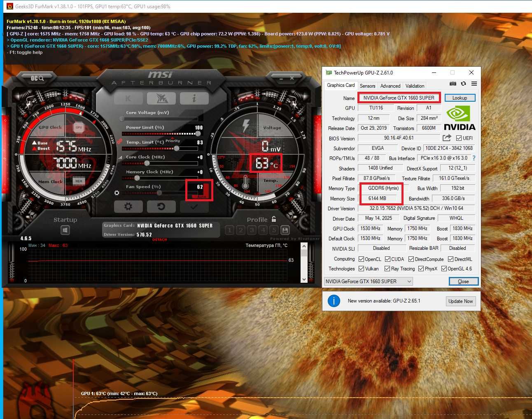Screen dimensions: 532x419
Task: Click the Temp. Limit slider handle
Action: point(177,148)
